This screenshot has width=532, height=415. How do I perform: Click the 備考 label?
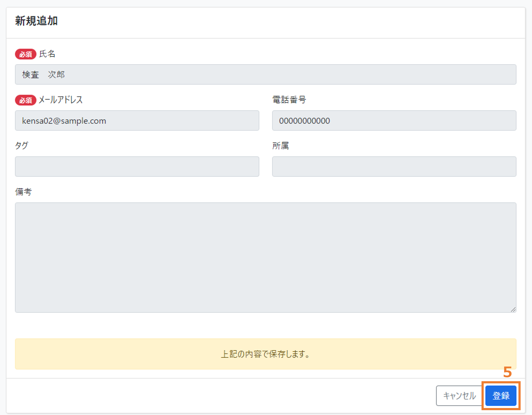[23, 192]
